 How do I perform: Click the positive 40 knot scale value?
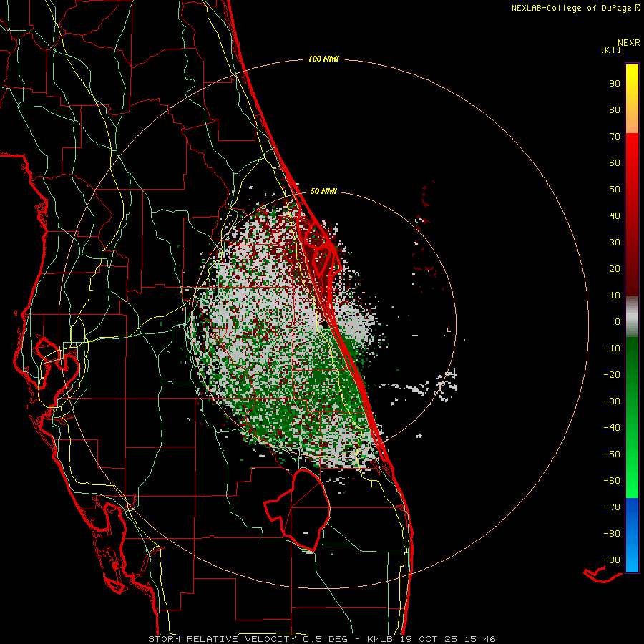615,215
